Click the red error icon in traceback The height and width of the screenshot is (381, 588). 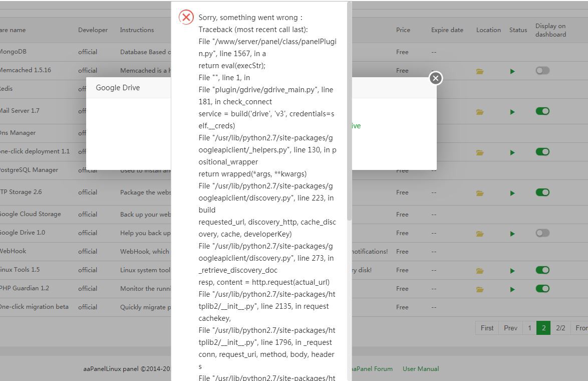point(186,17)
